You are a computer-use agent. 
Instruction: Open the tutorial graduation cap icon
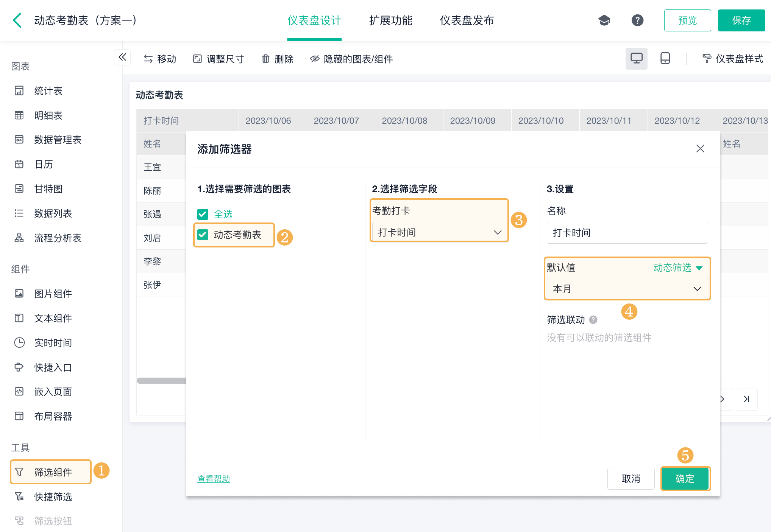tap(604, 20)
